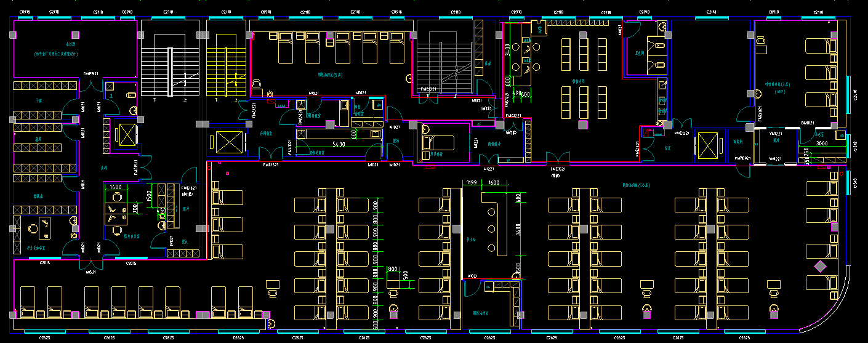The width and height of the screenshot is (868, 343).
Task: Select the vertical 1500 dimension text
Action: click(x=150, y=196)
